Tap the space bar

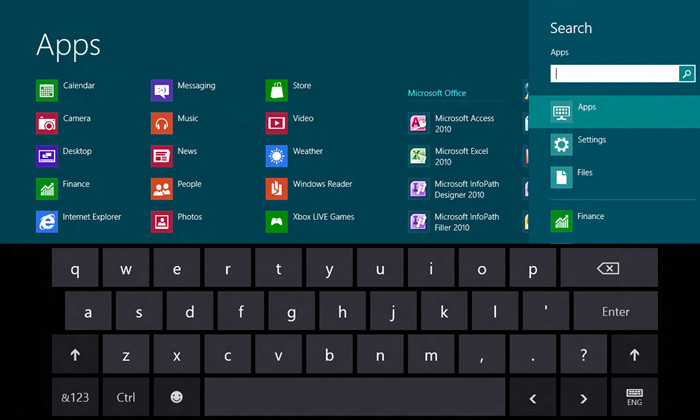click(x=355, y=397)
